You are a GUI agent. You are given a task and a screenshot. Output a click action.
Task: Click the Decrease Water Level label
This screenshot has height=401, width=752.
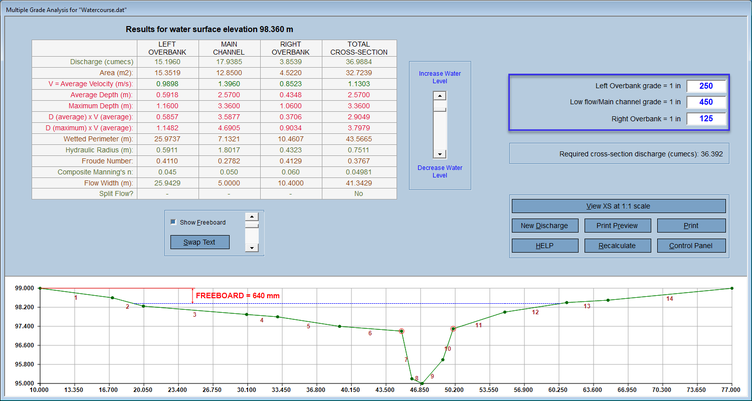point(440,172)
